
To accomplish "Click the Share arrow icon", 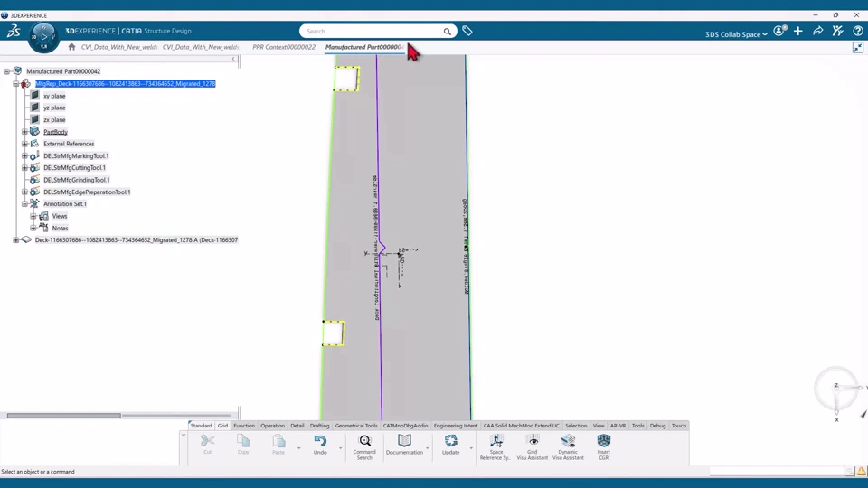I will [817, 31].
